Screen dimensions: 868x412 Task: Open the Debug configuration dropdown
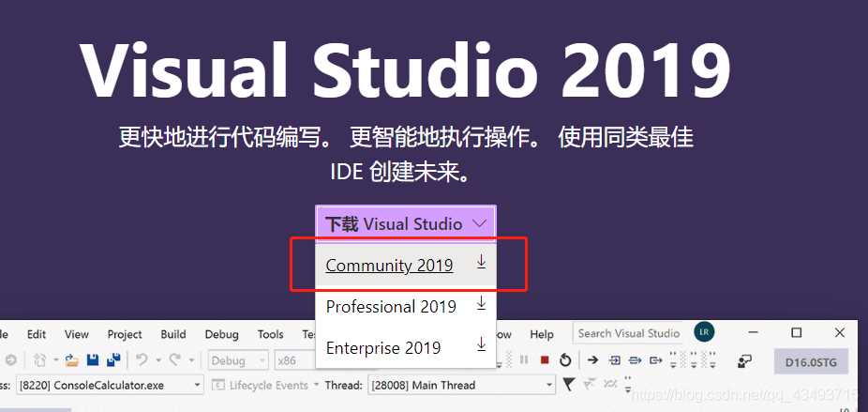[x=238, y=360]
